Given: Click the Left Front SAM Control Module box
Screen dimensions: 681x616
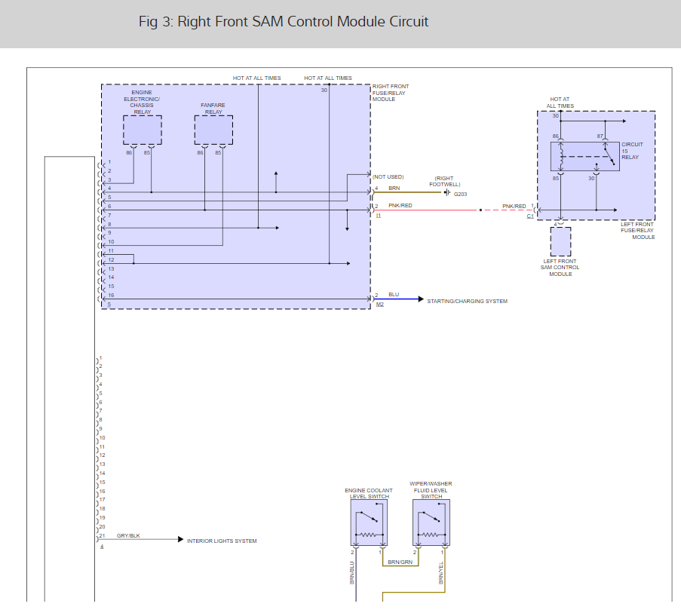Looking at the screenshot, I should [x=560, y=241].
